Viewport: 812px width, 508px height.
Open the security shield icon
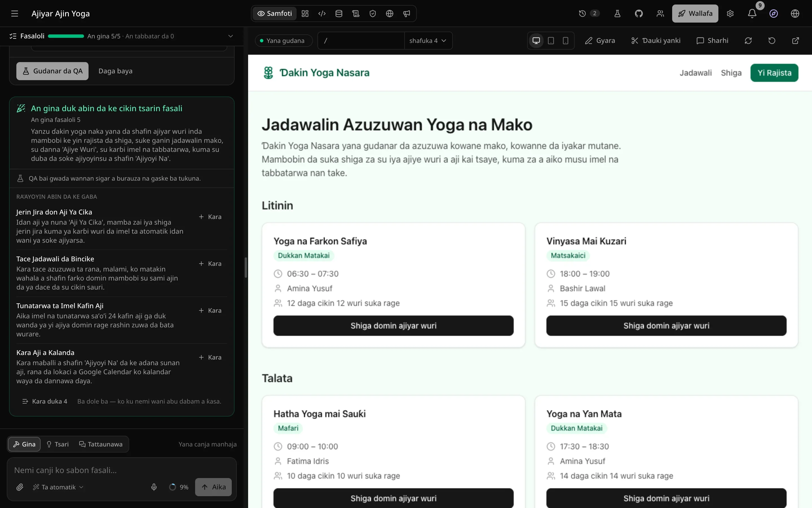click(372, 14)
